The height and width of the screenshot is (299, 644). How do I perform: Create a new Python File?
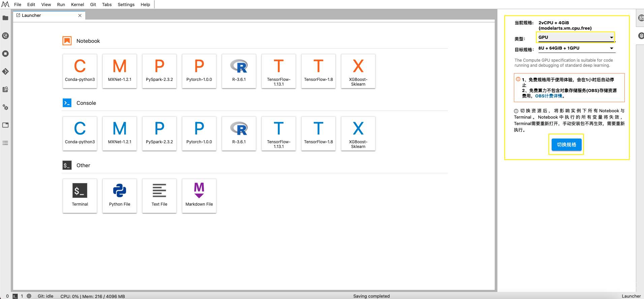(x=120, y=196)
